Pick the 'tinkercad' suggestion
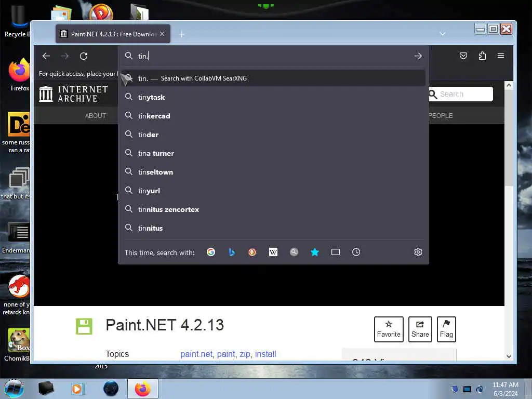Viewport: 532px width, 399px height. [x=273, y=116]
